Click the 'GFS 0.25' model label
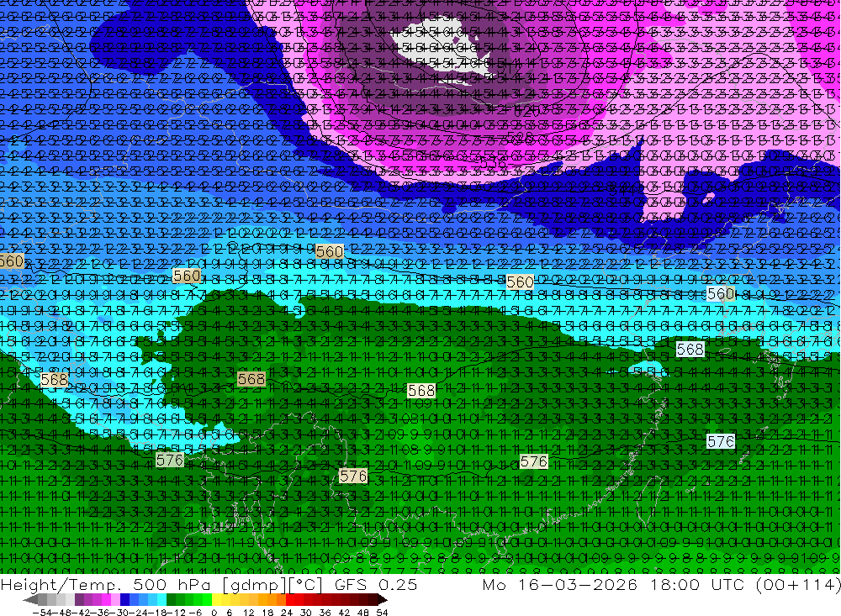 coord(376,584)
